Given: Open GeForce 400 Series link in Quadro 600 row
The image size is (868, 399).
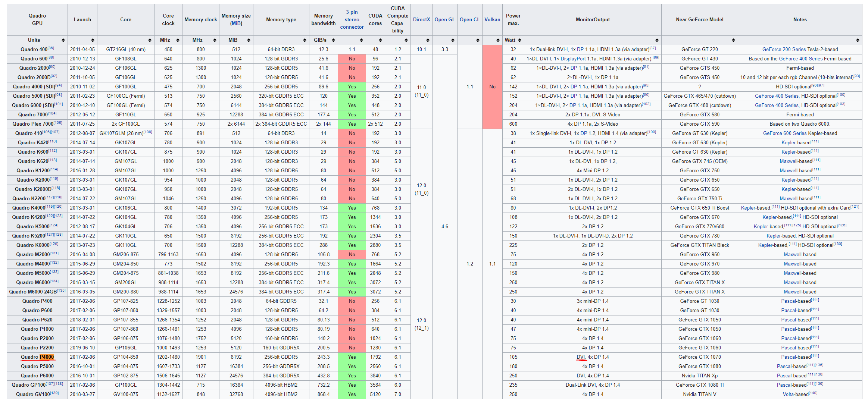Looking at the screenshot, I should pyautogui.click(x=801, y=59).
